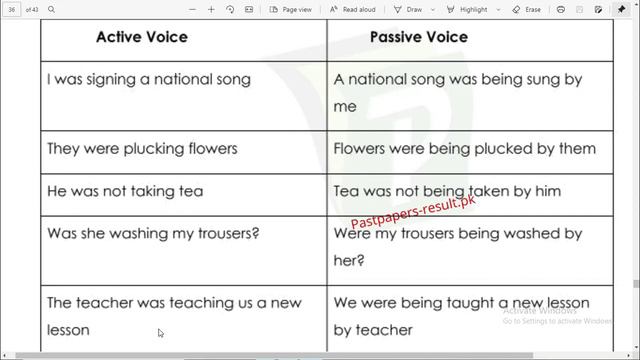The height and width of the screenshot is (360, 640).
Task: Click the print icon
Action: tap(561, 9)
